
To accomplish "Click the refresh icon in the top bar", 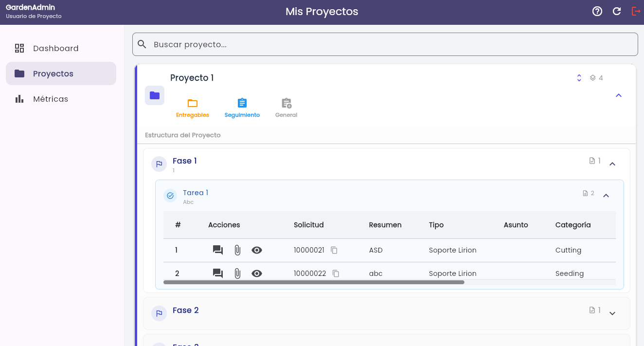I will coord(617,11).
